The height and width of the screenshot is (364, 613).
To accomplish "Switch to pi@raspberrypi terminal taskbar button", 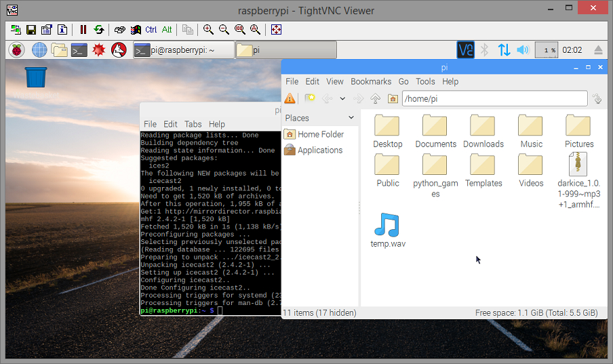I will pos(184,50).
